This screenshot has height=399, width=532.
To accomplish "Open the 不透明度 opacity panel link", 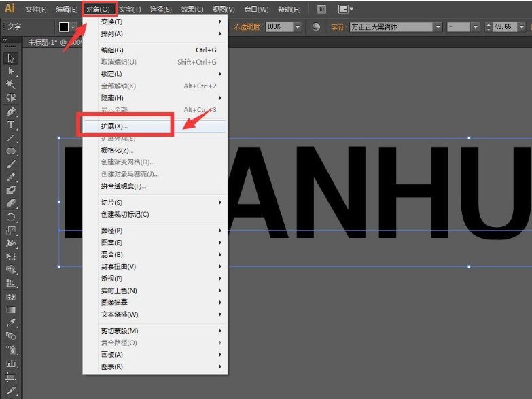I will click(x=247, y=27).
